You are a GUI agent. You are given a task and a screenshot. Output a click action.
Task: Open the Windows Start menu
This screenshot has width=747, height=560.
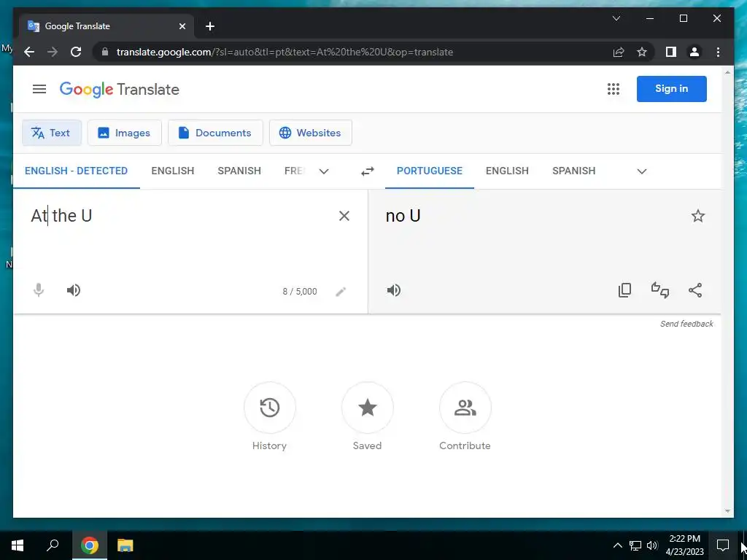point(18,545)
